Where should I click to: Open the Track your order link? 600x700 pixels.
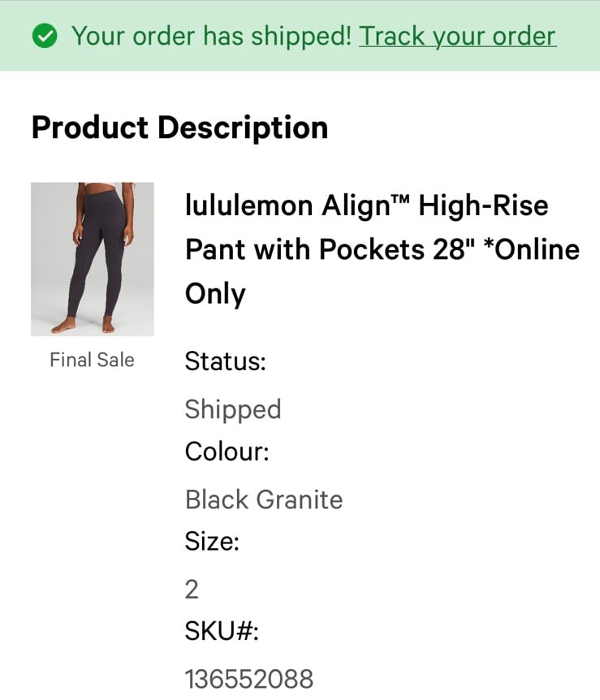click(457, 36)
